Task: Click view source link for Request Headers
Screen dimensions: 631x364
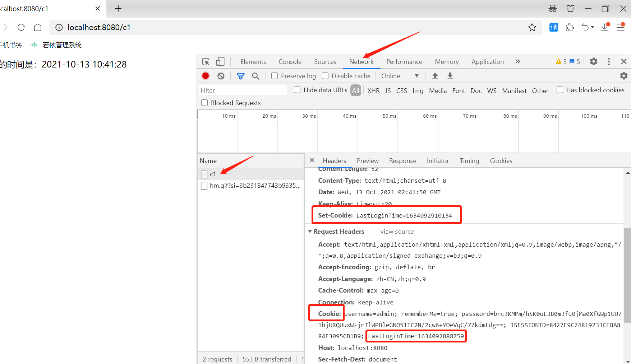Action: click(397, 232)
